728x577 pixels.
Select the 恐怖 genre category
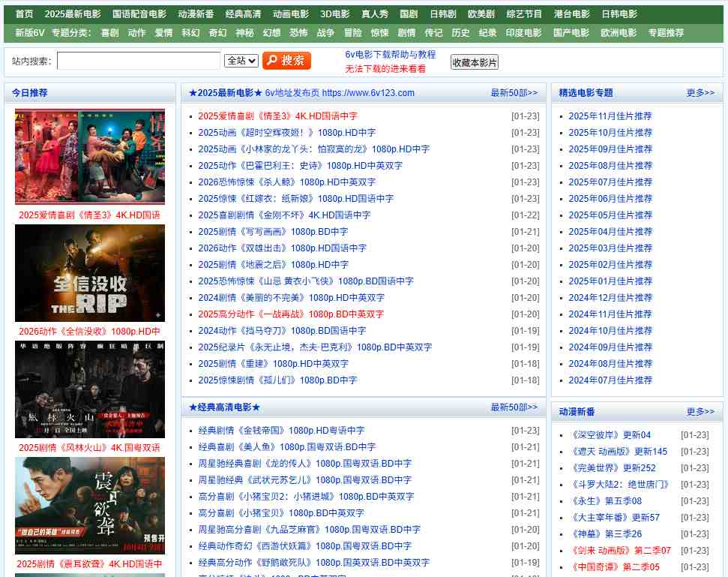tap(298, 33)
